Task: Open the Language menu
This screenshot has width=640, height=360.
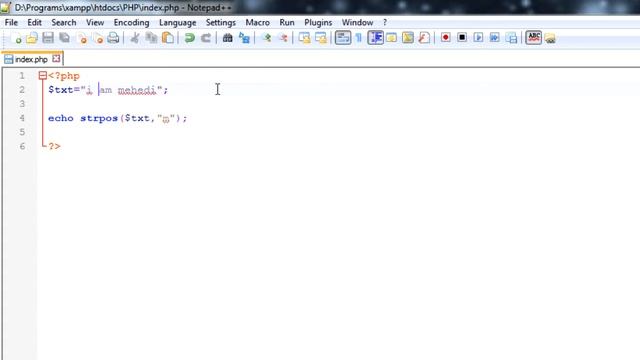Action: pos(178,22)
